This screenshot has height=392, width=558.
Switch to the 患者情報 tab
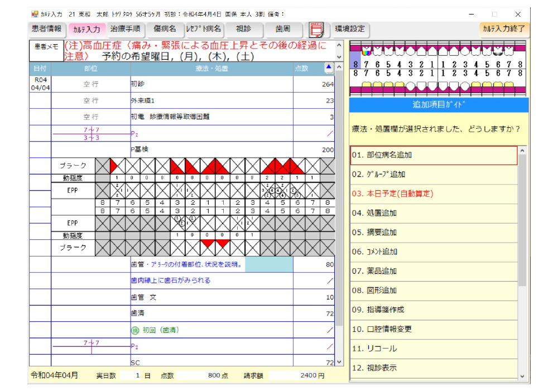48,29
